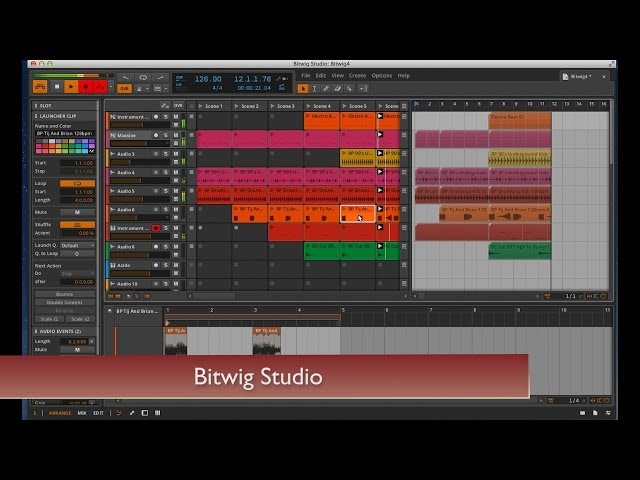Click the red Record button
This screenshot has height=480, width=640.
coord(85,87)
